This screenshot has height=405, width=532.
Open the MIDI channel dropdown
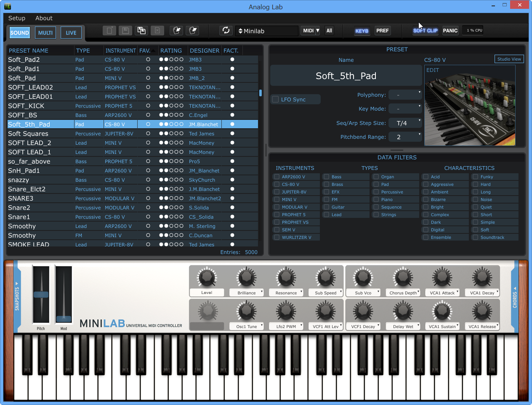tap(311, 31)
